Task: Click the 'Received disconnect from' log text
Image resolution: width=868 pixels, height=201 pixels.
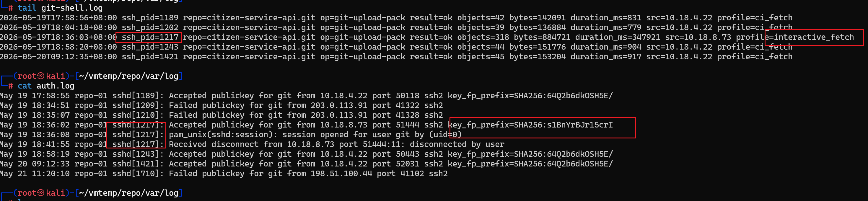Action: (x=225, y=144)
